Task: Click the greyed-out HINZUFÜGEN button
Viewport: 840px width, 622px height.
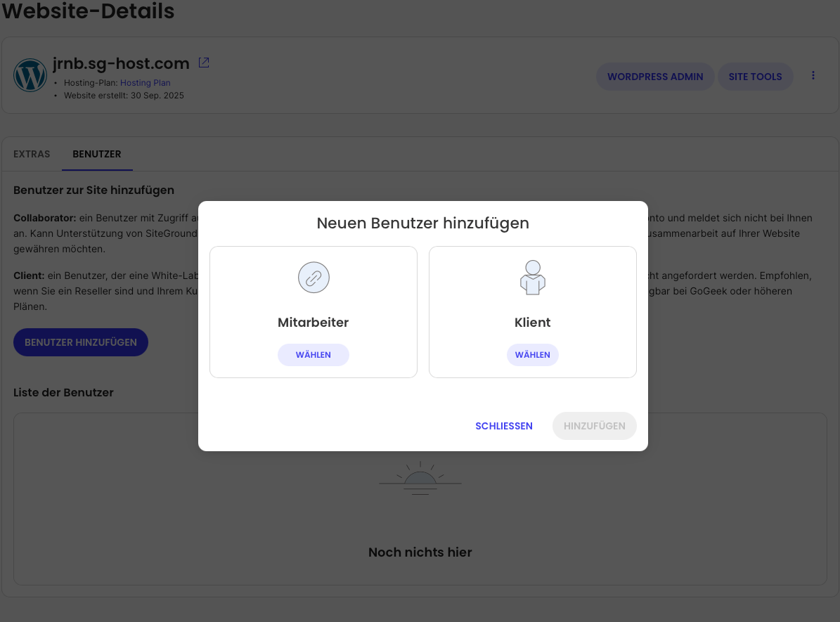Action: coord(595,426)
